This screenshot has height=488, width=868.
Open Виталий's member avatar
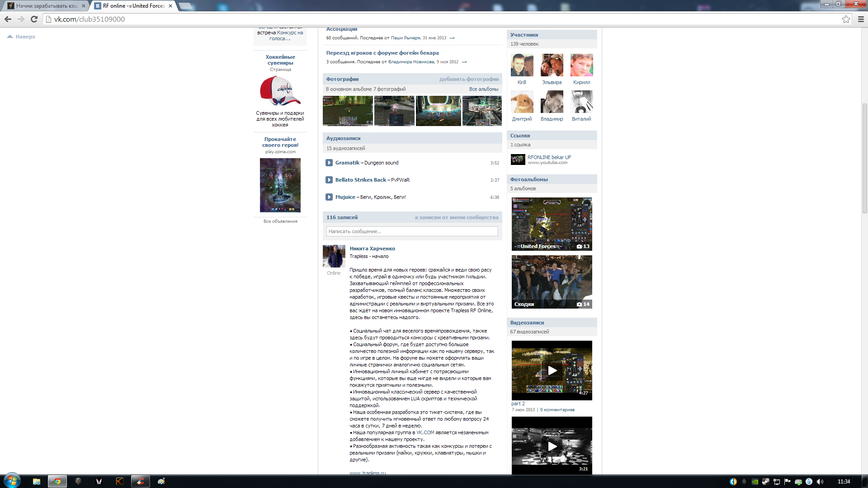point(581,102)
